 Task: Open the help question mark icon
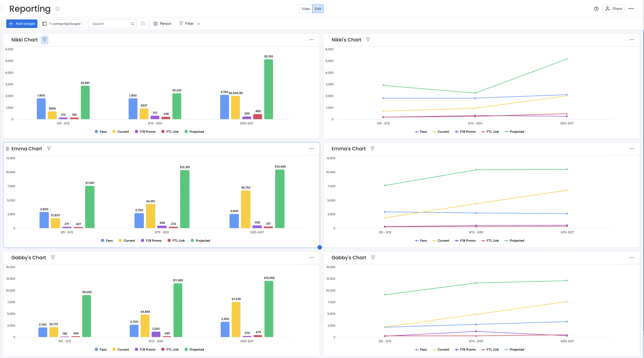[596, 9]
